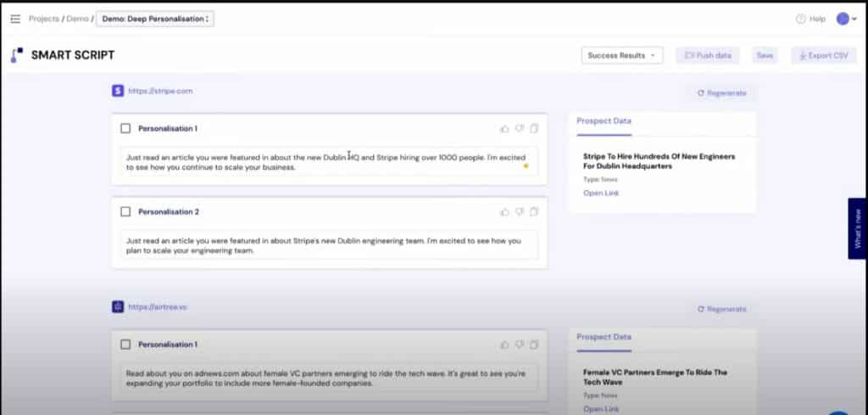This screenshot has height=415, width=868.
Task: Open the hamburger sidebar menu
Action: pos(15,19)
